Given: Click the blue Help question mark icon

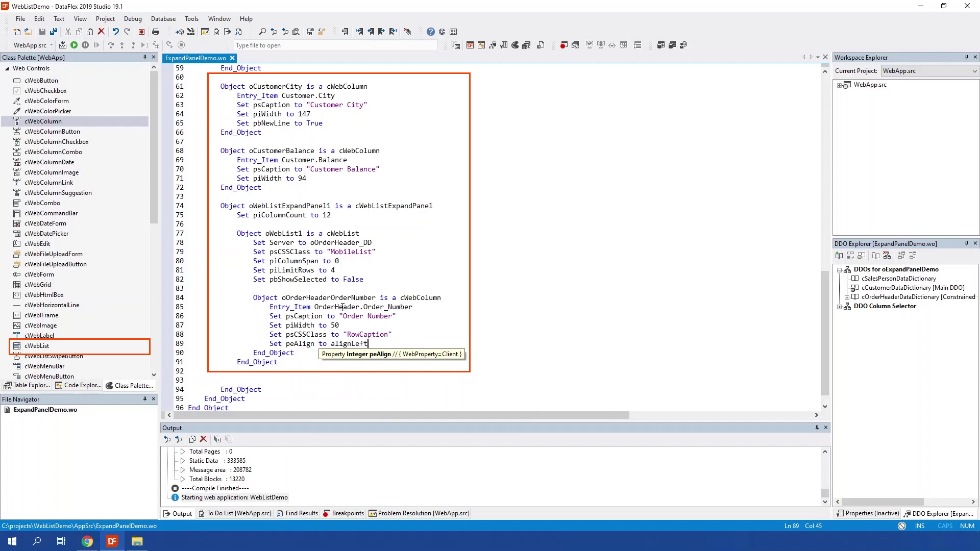Looking at the screenshot, I should click(x=431, y=32).
